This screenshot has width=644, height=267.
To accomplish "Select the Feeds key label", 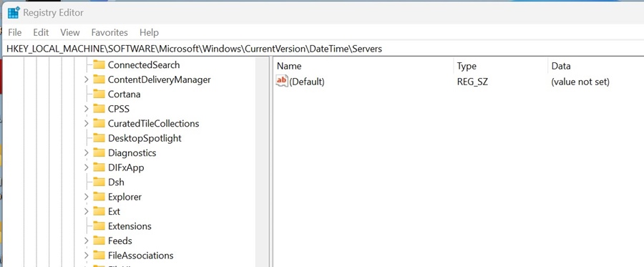I will tap(120, 241).
